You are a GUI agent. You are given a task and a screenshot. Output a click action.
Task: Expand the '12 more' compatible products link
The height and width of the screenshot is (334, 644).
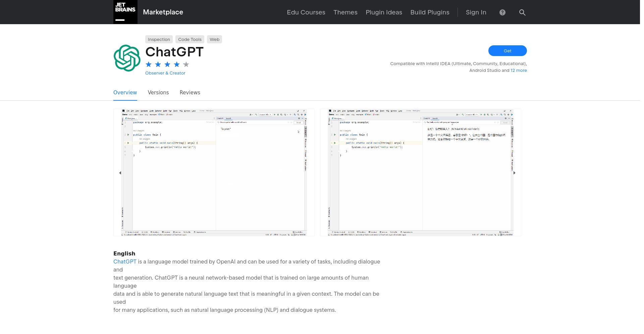519,70
